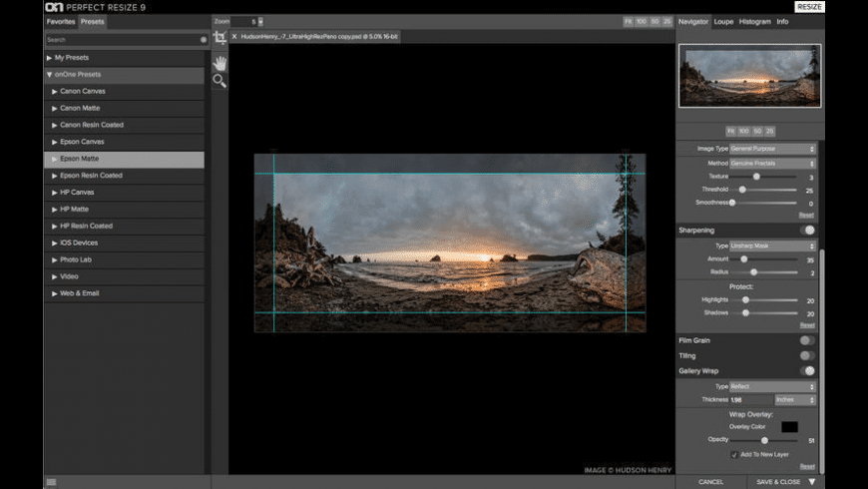Clear the preset search field icon
Screen dimensions: 868x489
204,40
